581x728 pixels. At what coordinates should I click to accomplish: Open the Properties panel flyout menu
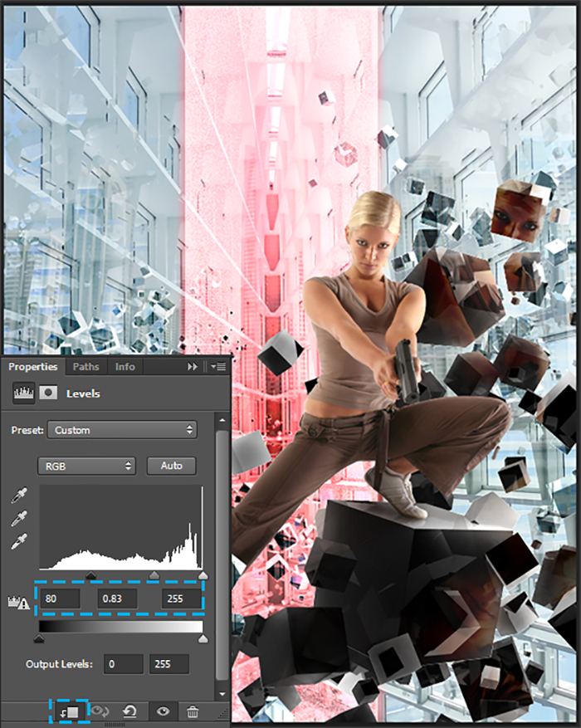(x=218, y=367)
